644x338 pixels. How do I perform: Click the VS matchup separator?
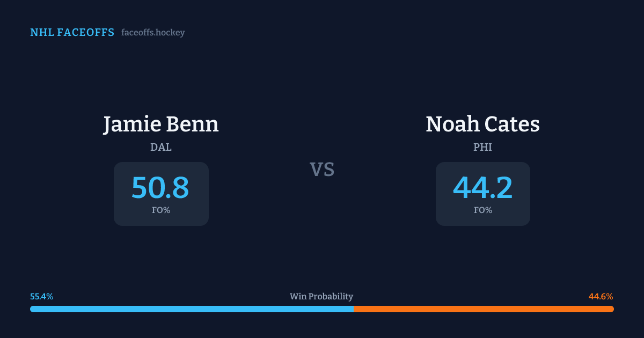(322, 170)
